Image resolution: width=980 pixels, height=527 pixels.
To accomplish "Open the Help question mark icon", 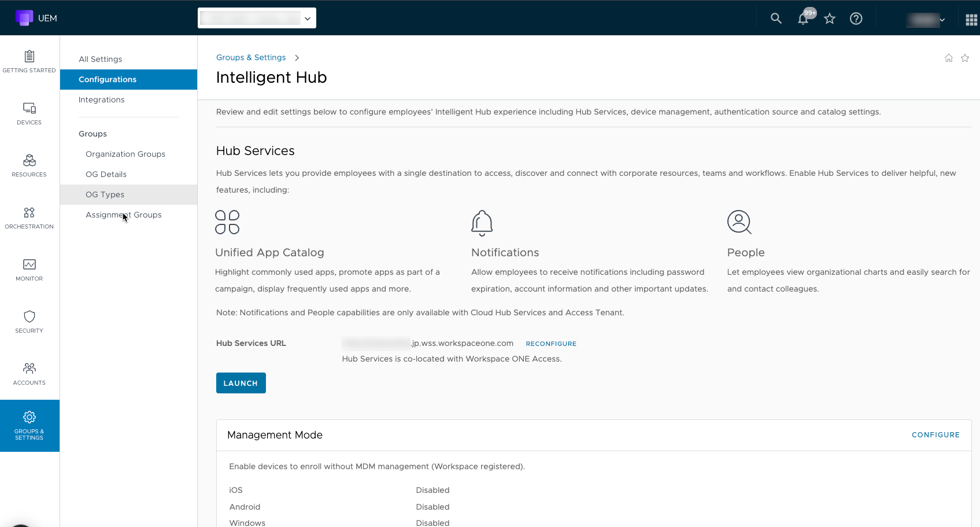I will pyautogui.click(x=856, y=18).
